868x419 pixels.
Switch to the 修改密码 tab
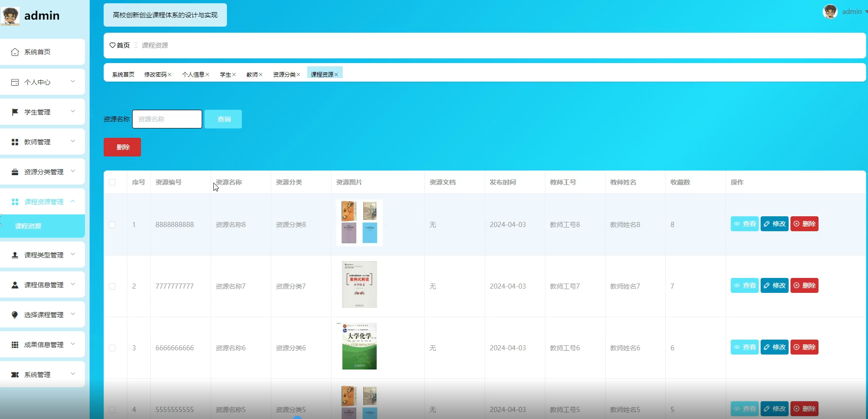[x=155, y=75]
